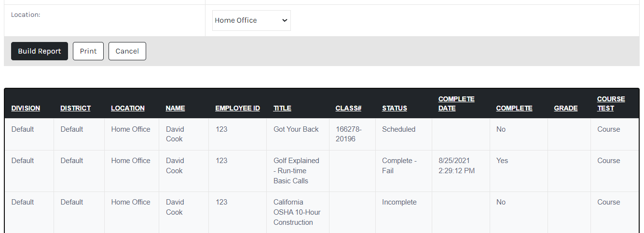Viewport: 644px width, 233px height.
Task: Sort table by STATUS column header
Action: (x=395, y=108)
